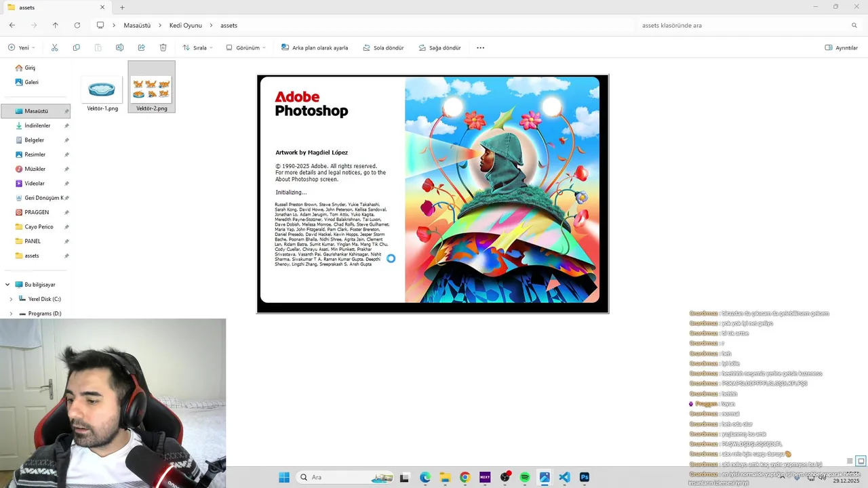Viewport: 868px width, 488px height.
Task: Click Arka plan olarak ayarla button
Action: pos(314,48)
